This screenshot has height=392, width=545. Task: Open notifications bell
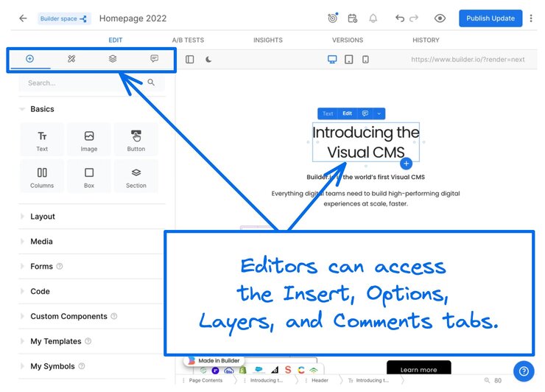click(373, 18)
